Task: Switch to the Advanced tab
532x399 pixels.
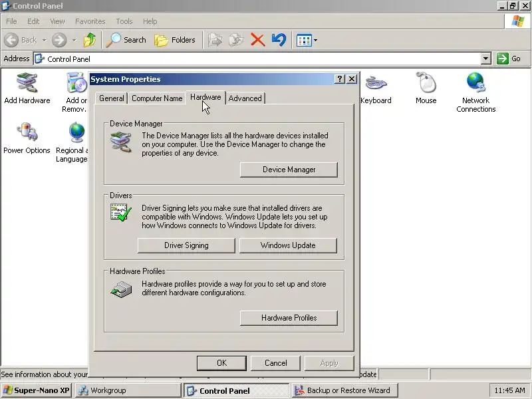Action: click(x=245, y=98)
